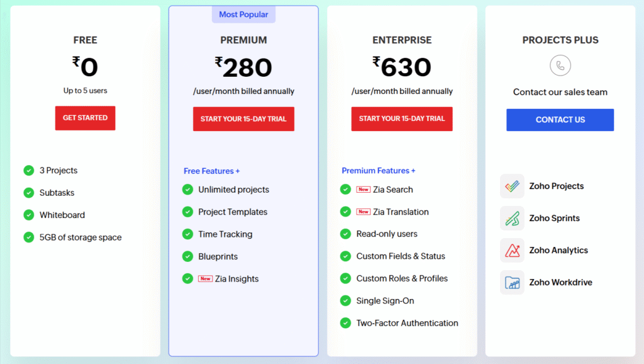Click the Zoho Sprints product icon

512,219
